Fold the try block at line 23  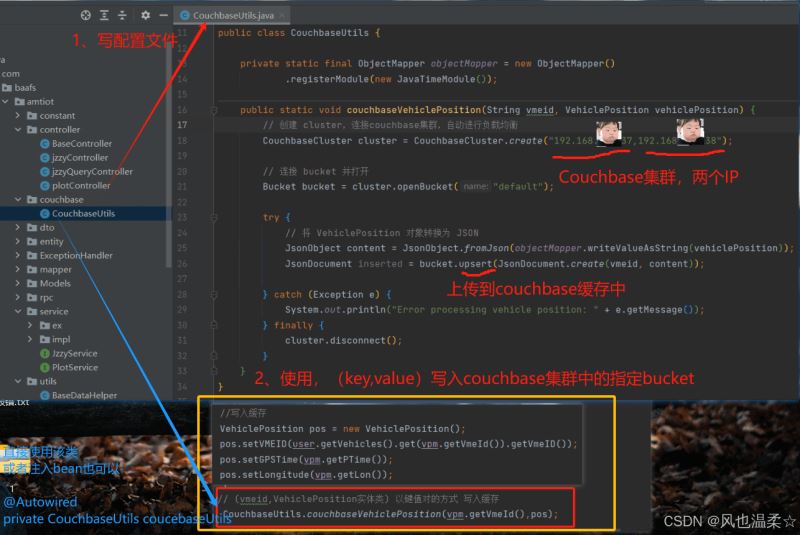click(214, 218)
